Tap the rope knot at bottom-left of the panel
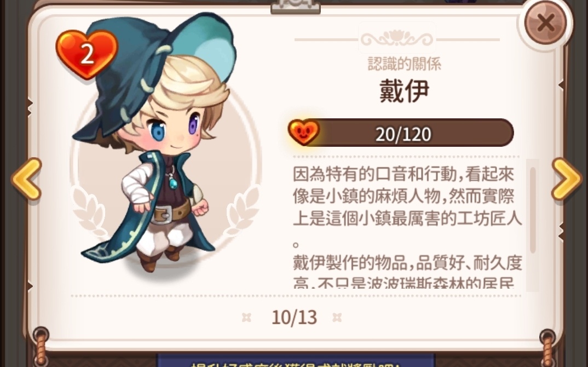588x367 pixels. click(41, 345)
